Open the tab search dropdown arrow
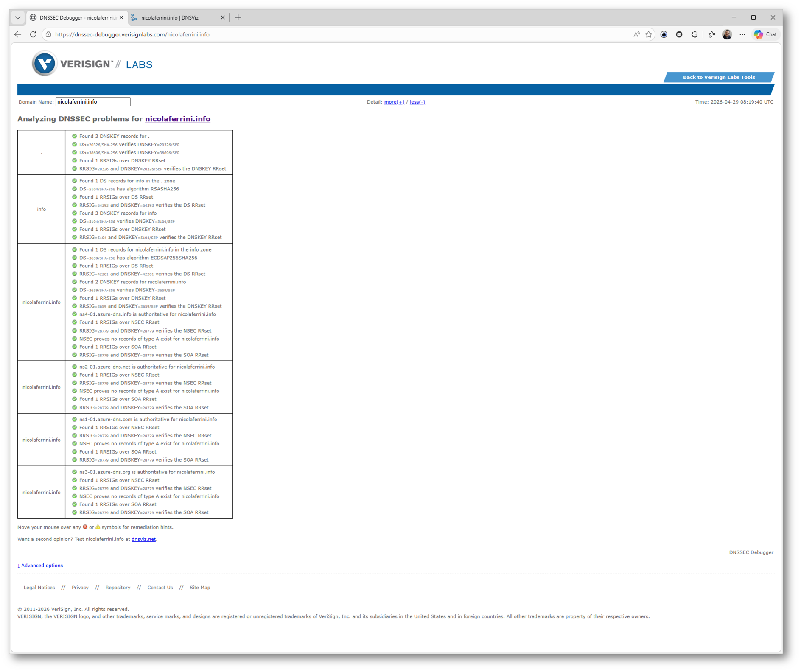 click(x=18, y=17)
